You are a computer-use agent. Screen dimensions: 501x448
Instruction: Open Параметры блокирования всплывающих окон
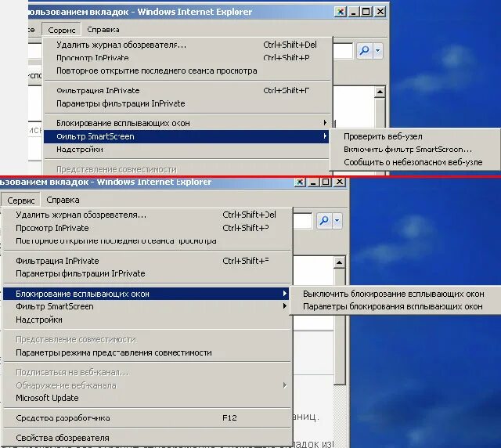[x=394, y=307]
